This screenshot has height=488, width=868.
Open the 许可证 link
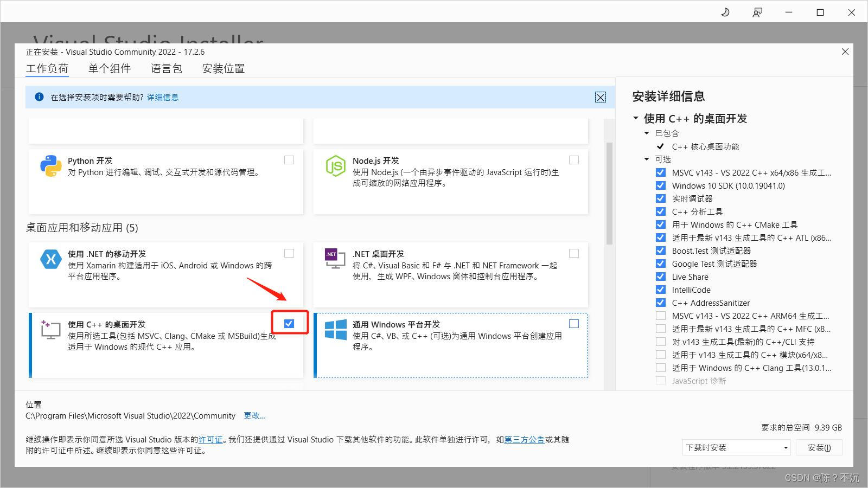tap(210, 439)
